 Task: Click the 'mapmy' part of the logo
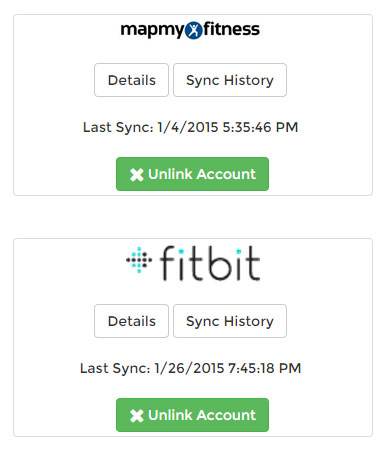(152, 30)
